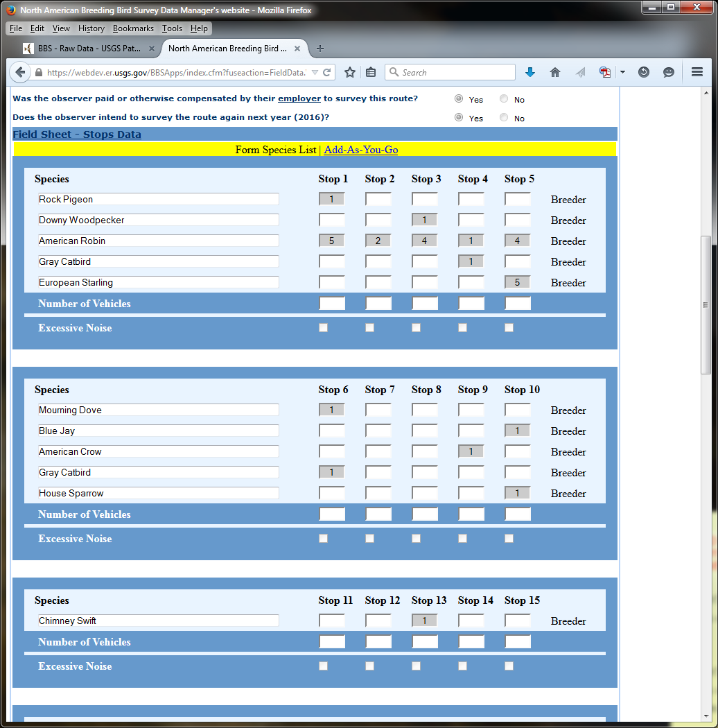Image resolution: width=718 pixels, height=728 pixels.
Task: Check Excessive Noise for Stop 3
Action: point(417,328)
